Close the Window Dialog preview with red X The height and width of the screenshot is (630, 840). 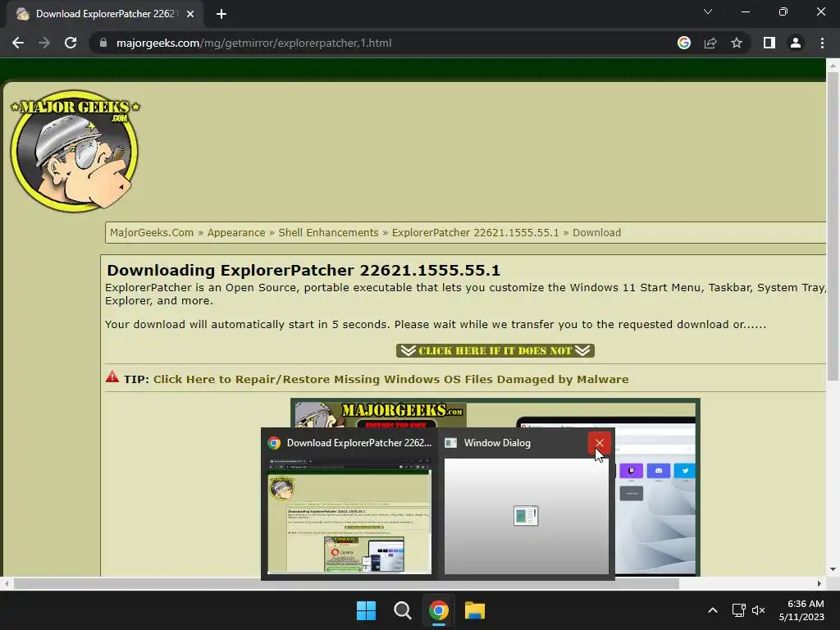tap(599, 443)
